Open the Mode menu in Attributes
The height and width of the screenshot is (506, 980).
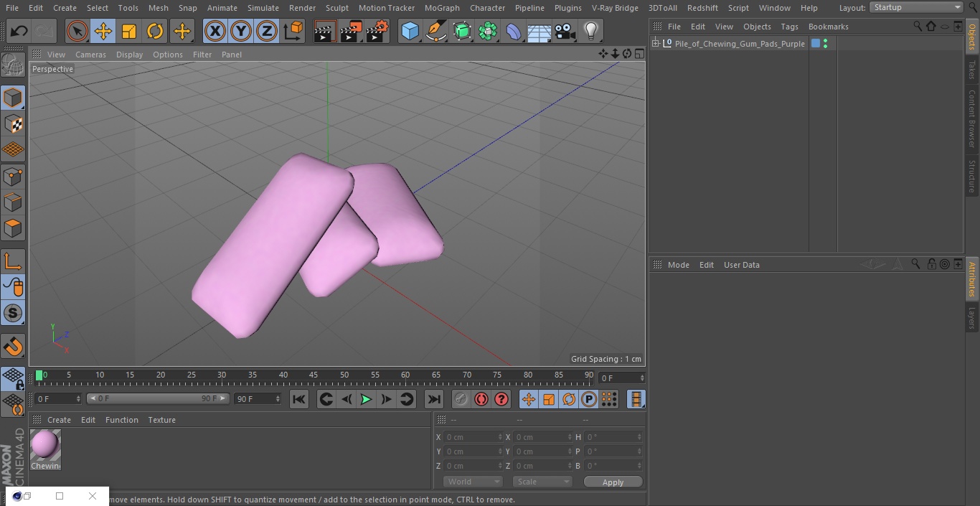[x=678, y=265]
